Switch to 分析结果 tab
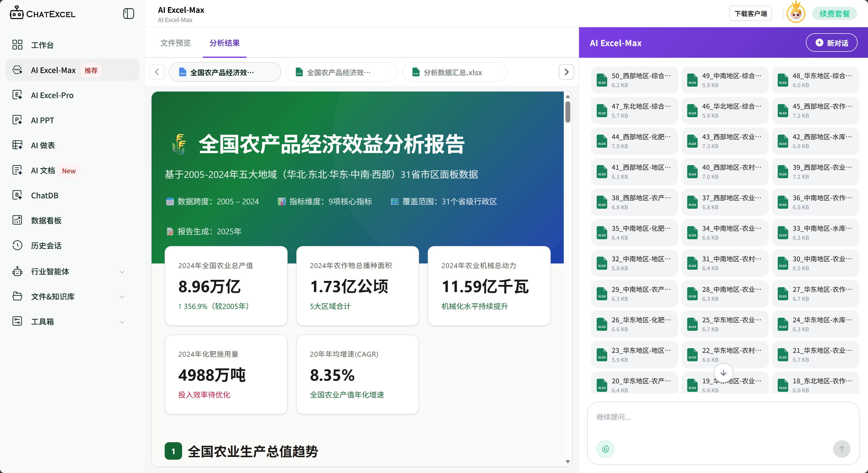Screen dimensions: 868x473 224,43
